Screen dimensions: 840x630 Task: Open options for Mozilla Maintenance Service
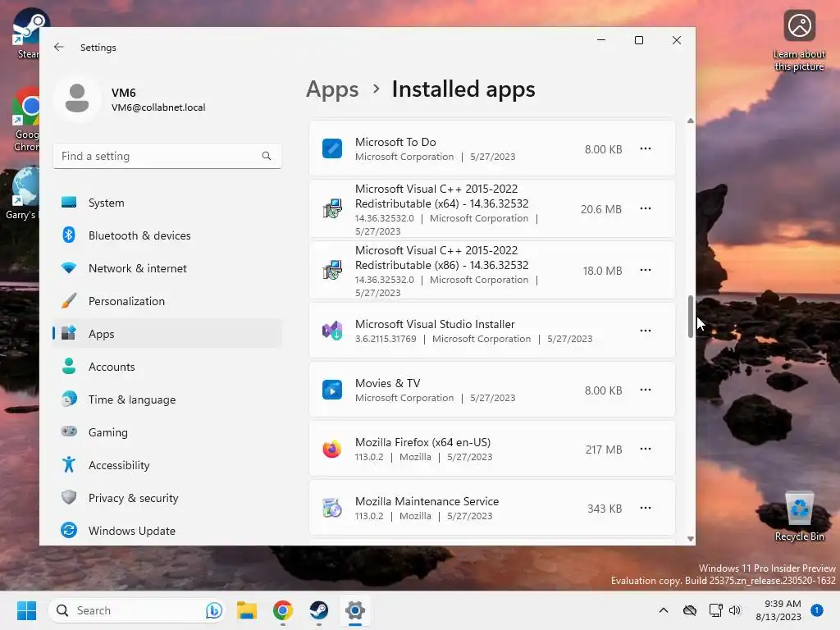(646, 508)
